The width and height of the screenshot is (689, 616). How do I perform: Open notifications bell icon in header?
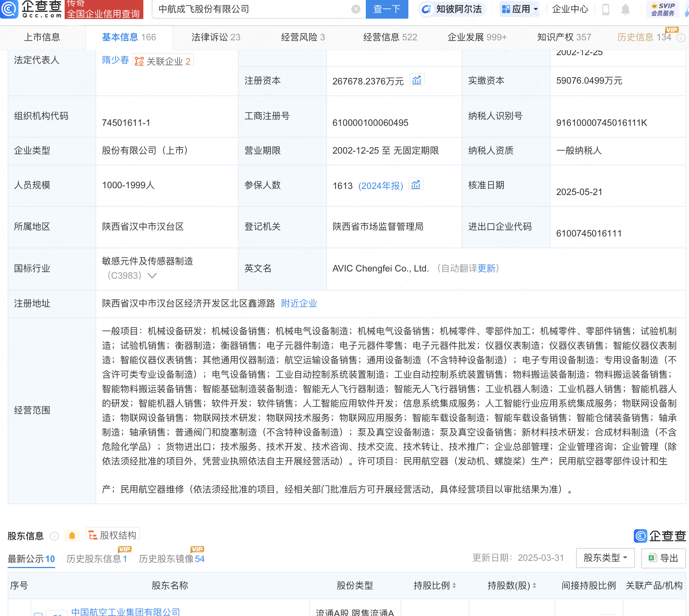625,9
